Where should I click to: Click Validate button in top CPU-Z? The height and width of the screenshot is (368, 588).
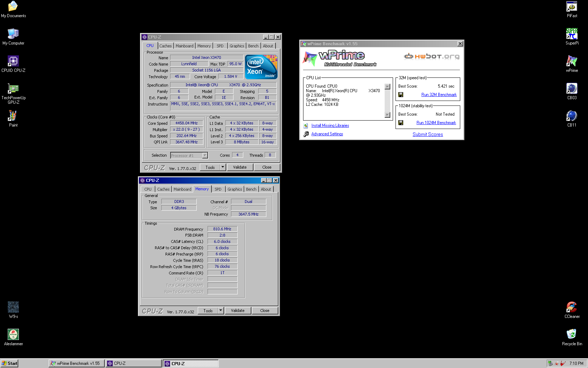coord(240,167)
